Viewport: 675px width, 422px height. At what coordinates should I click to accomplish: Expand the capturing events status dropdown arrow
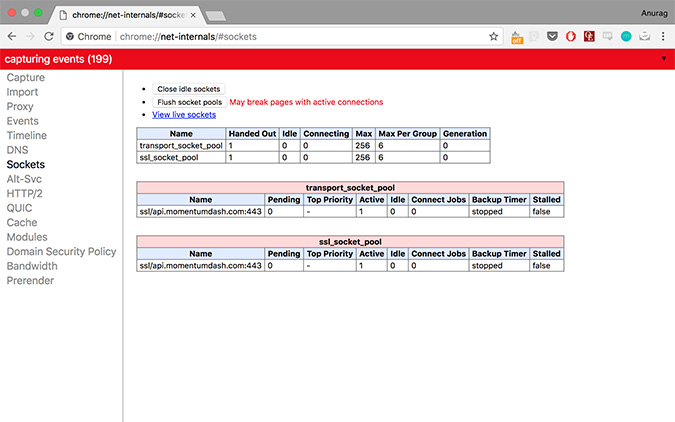(664, 59)
